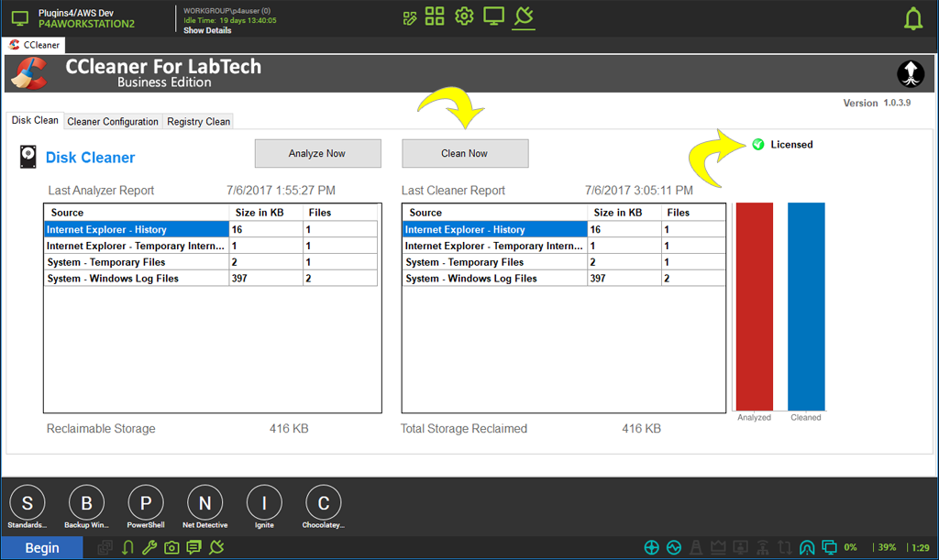Viewport: 939px width, 560px height.
Task: Click the Clean Now button
Action: (465, 153)
